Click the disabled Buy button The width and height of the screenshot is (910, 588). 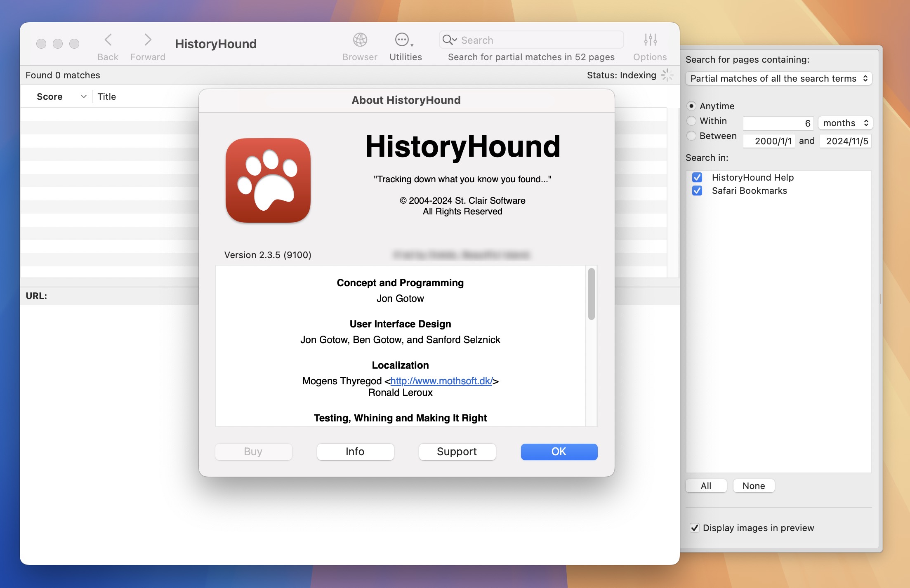[x=253, y=452]
